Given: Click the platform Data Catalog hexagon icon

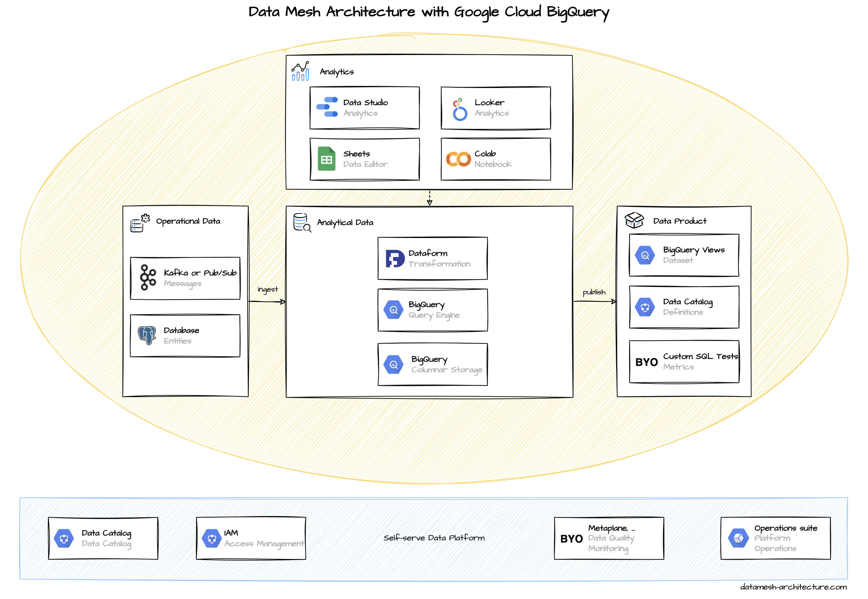Looking at the screenshot, I should [x=64, y=539].
